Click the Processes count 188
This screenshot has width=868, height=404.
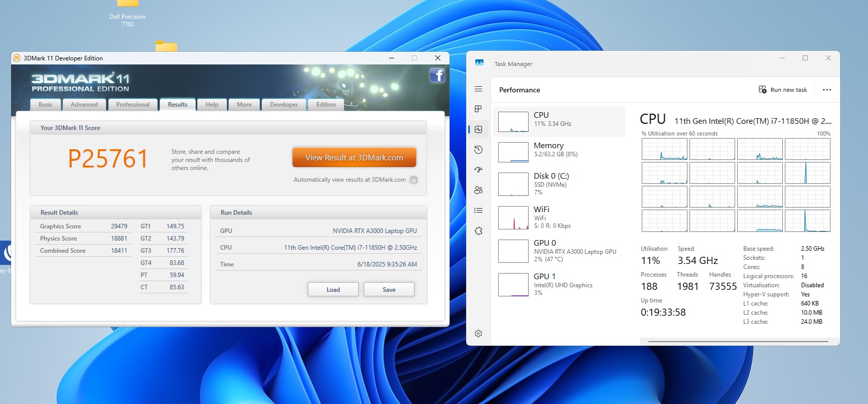pyautogui.click(x=649, y=287)
